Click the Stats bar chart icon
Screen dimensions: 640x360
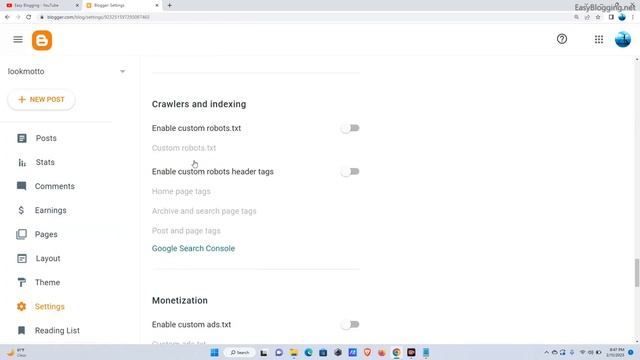[22, 162]
